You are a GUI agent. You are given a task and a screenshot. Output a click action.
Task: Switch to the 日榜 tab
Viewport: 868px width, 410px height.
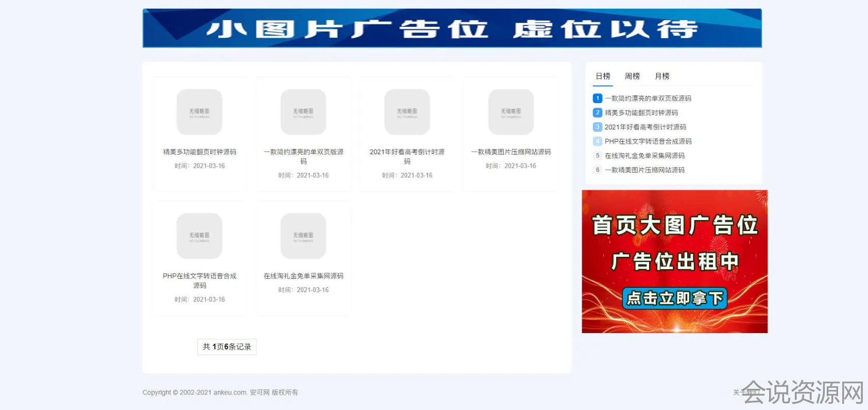tap(603, 76)
